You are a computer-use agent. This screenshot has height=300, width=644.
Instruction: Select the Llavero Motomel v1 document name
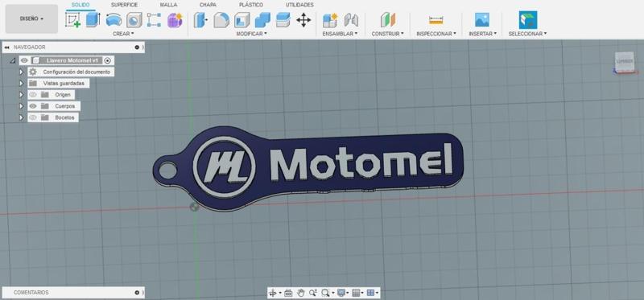[72, 60]
